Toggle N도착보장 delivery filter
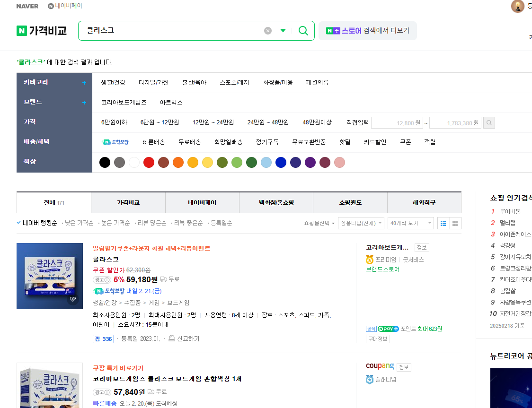The image size is (532, 408). pos(115,142)
